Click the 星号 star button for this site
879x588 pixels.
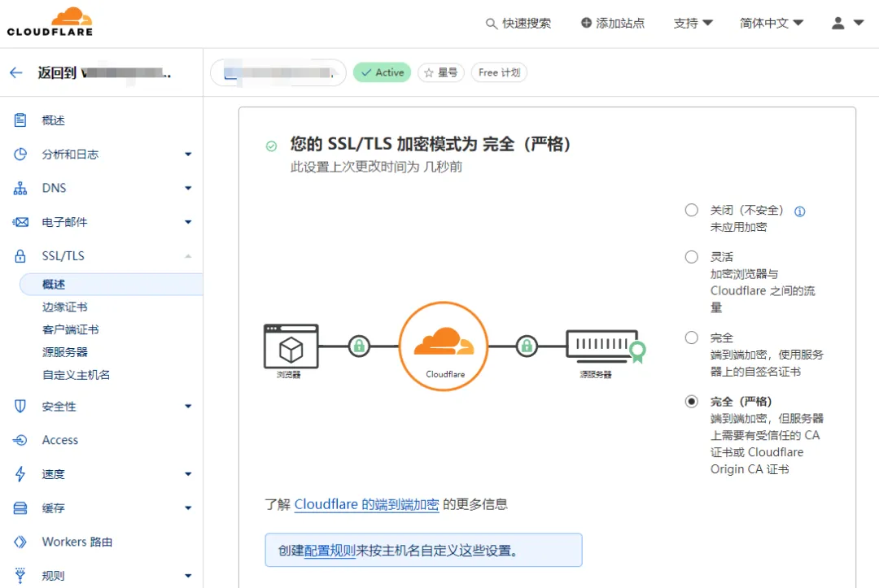click(x=440, y=72)
